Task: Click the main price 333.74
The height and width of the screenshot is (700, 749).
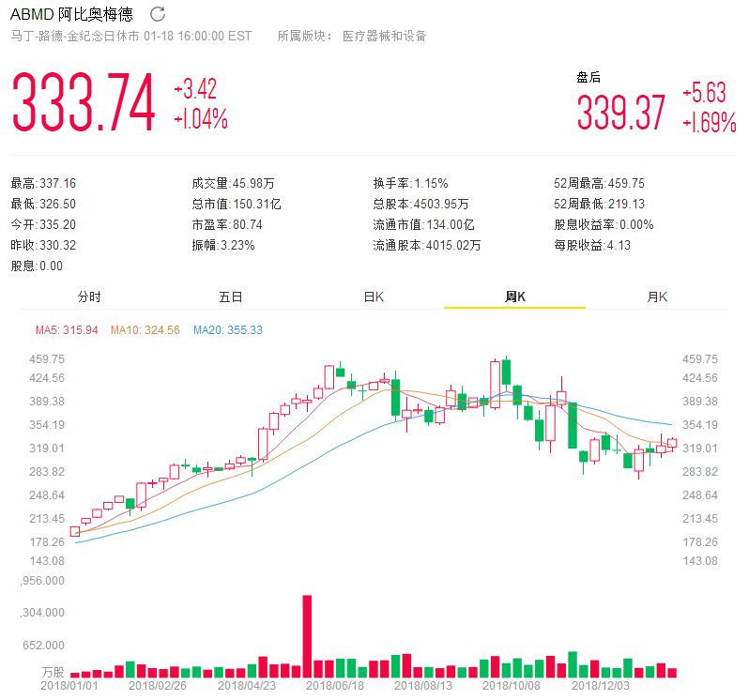Action: tap(84, 103)
